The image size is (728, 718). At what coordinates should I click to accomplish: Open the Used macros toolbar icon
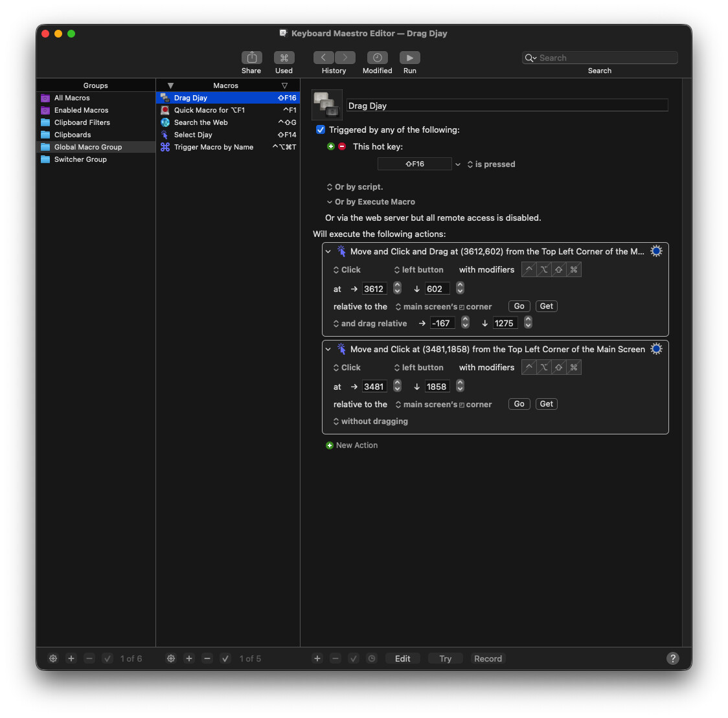[284, 58]
